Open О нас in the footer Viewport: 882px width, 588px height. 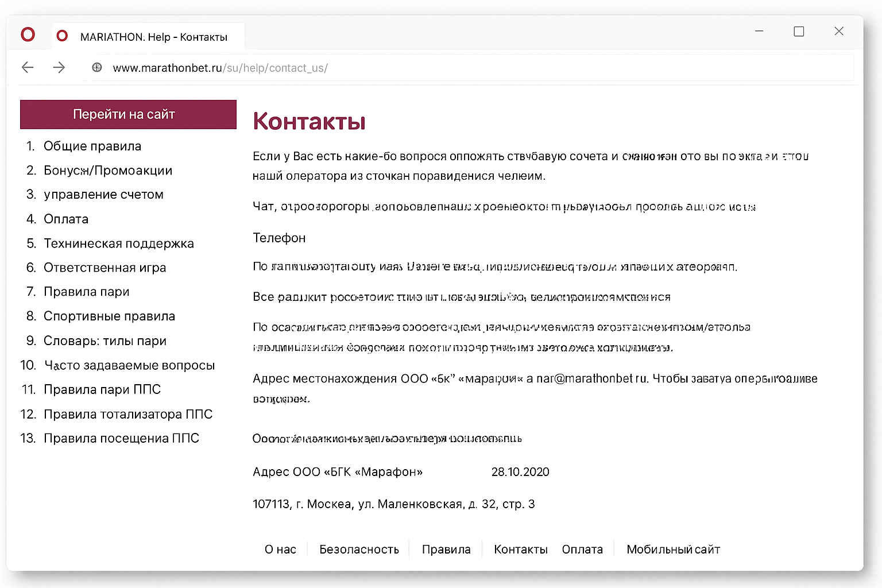pyautogui.click(x=280, y=549)
